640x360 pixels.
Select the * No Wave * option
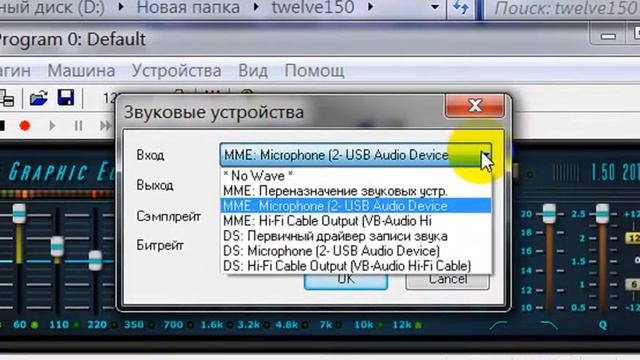(356, 176)
